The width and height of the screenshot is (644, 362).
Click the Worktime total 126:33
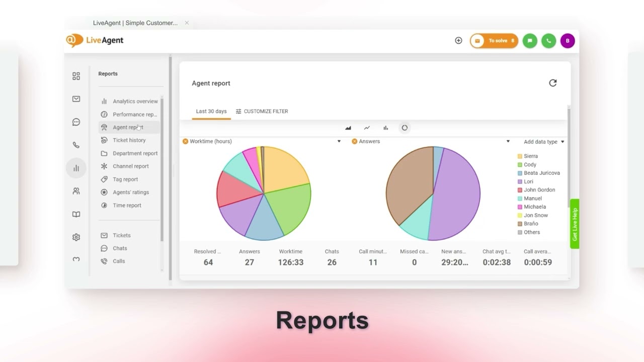click(x=291, y=262)
